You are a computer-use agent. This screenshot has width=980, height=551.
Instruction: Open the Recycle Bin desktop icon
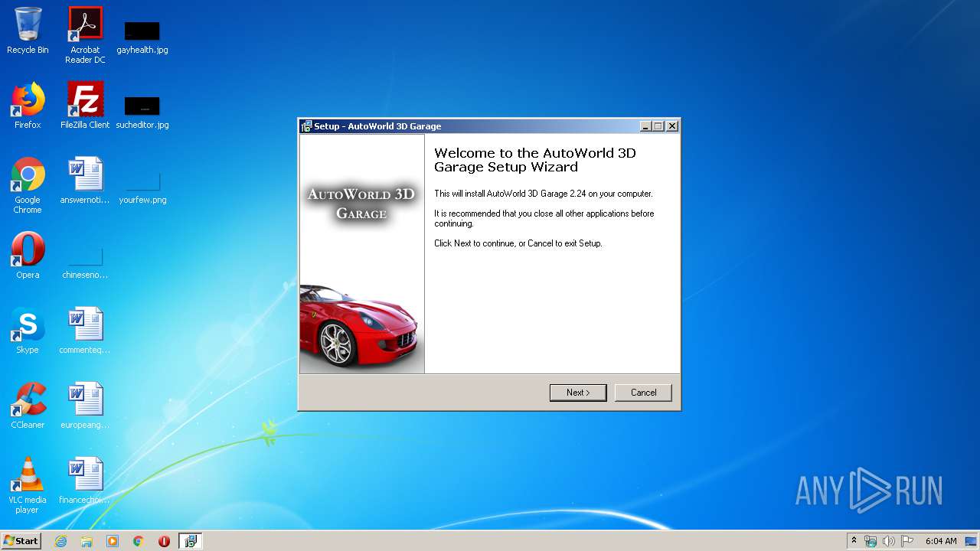(x=28, y=31)
